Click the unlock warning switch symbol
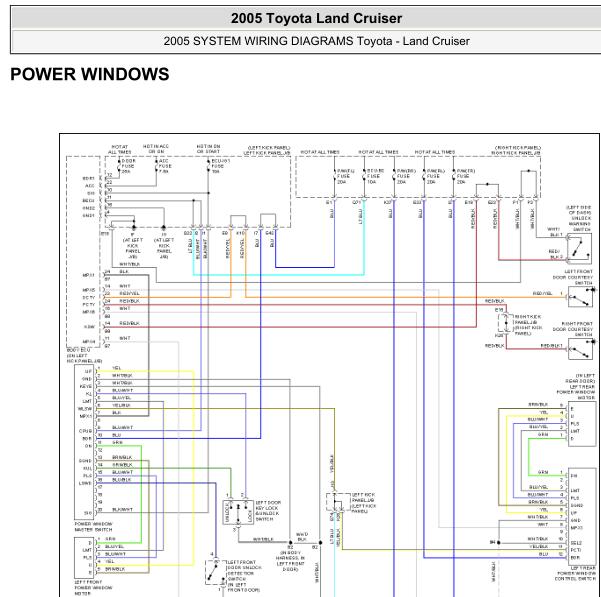Viewport: 601px width, 597px height. click(x=579, y=249)
